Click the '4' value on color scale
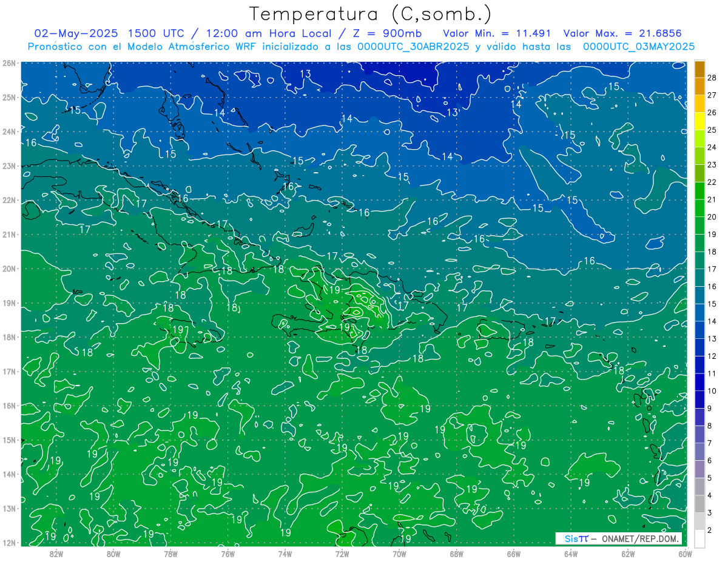This screenshot has height=562, width=728. tap(709, 496)
